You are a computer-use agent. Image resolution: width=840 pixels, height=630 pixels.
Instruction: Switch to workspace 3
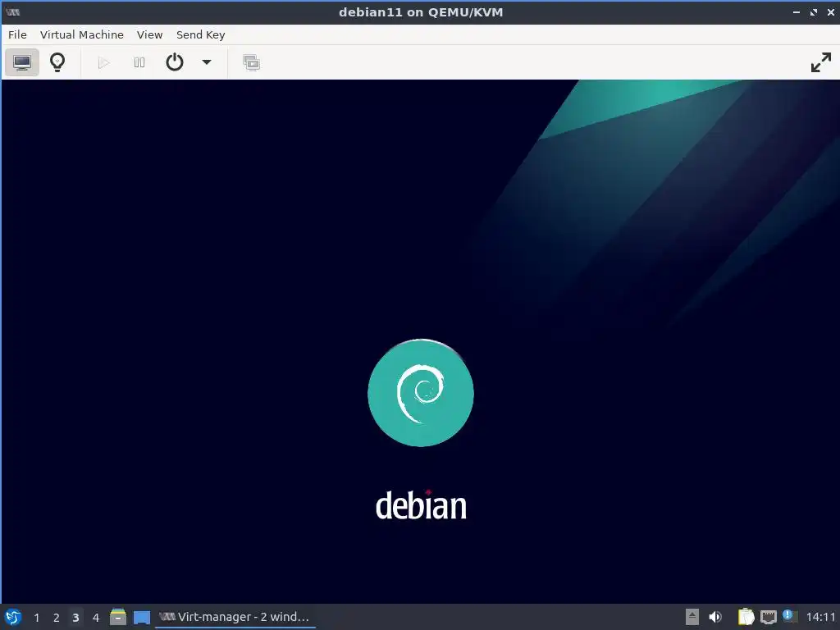(x=75, y=617)
